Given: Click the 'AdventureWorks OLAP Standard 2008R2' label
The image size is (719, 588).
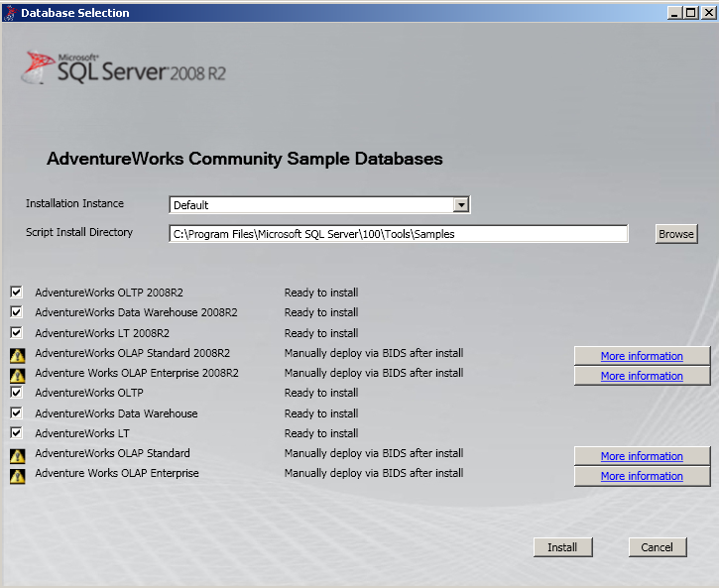Looking at the screenshot, I should pyautogui.click(x=133, y=353).
